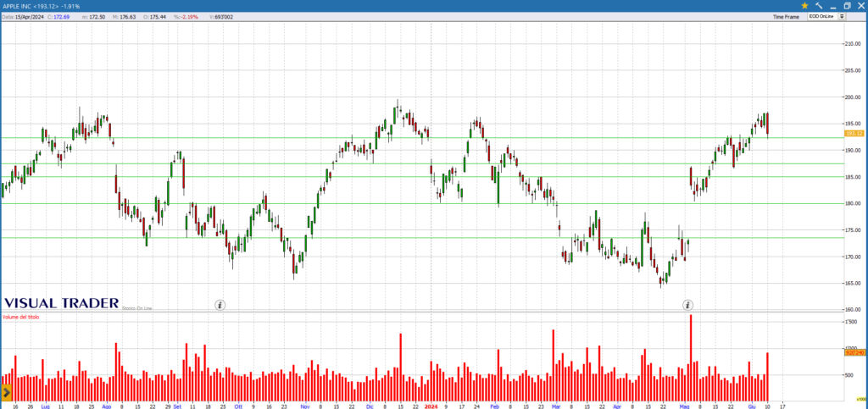Viewport: 868px width, 409px height.
Task: Click the yellow arrow button at bottom-left corner
Action: [x=6, y=393]
